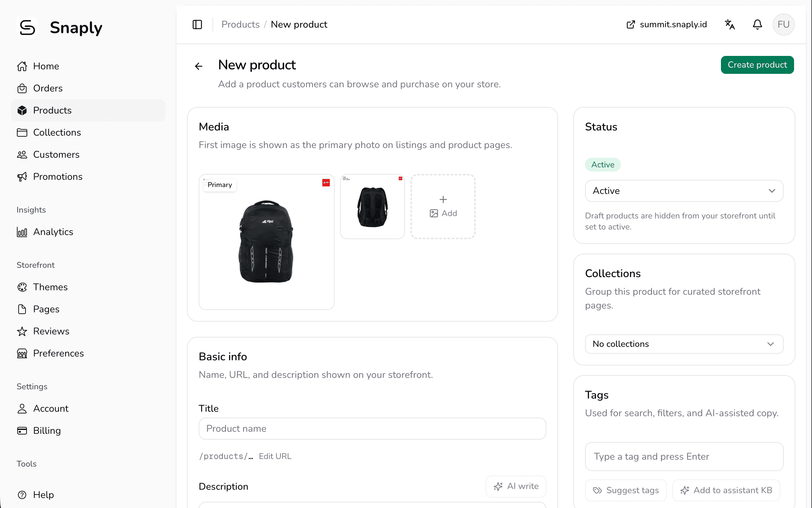Open Themes under Storefront
Viewport: 812px width, 508px height.
click(x=88, y=287)
